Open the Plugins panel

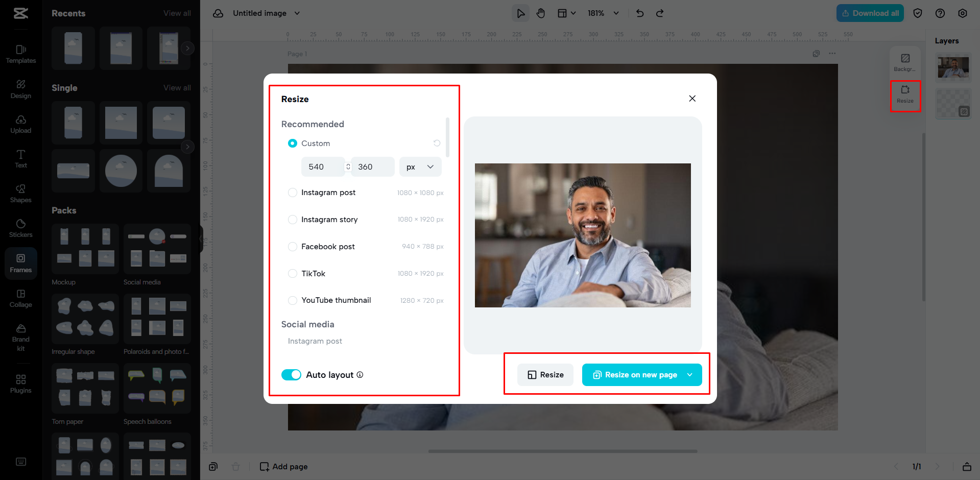coord(20,383)
